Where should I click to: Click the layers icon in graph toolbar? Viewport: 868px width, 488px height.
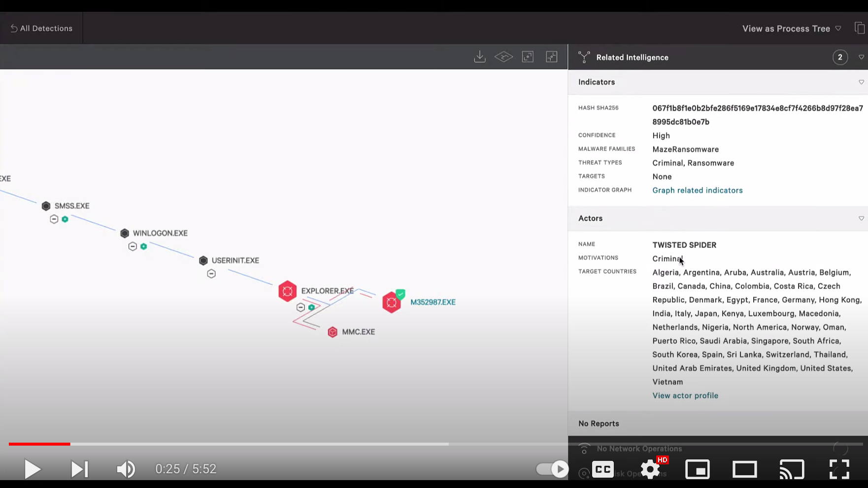(503, 57)
